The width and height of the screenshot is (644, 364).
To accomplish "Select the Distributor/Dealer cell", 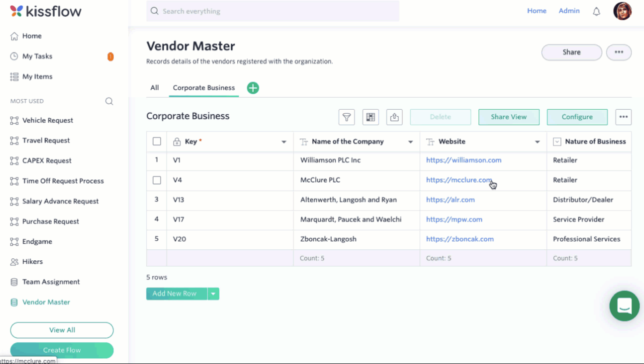I will [x=589, y=200].
